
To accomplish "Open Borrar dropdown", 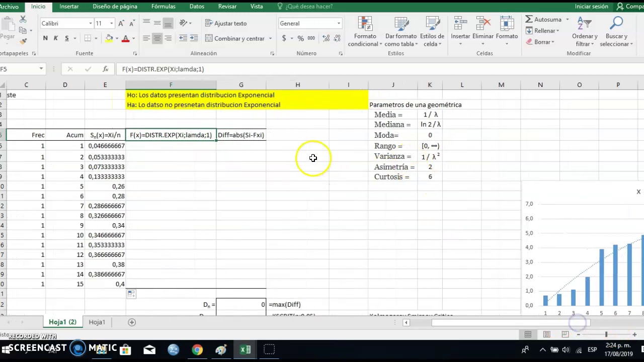I will (x=541, y=42).
